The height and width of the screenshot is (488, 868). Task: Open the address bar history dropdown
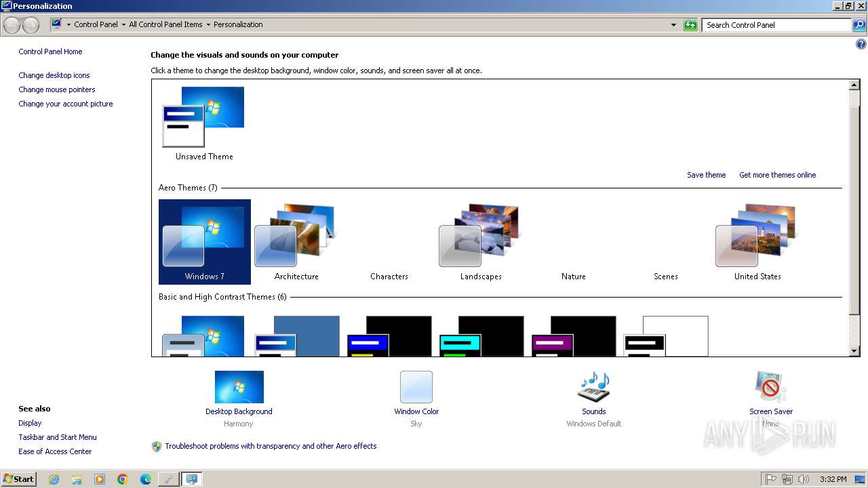(x=673, y=25)
